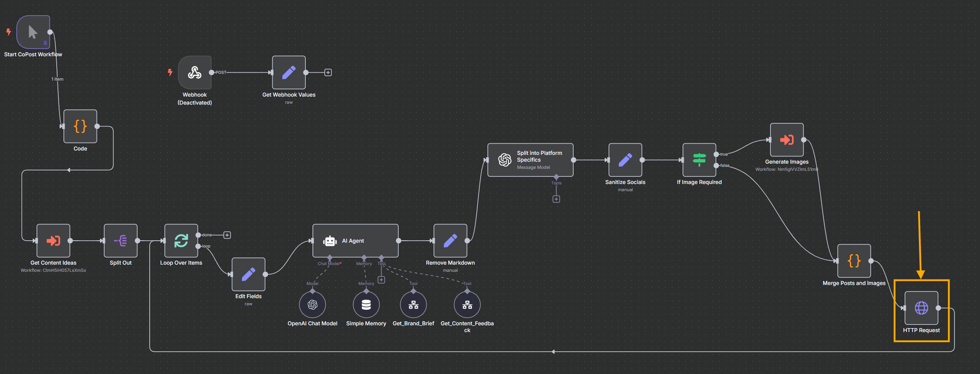The height and width of the screenshot is (374, 980).
Task: Click the false output of If Image Required
Action: pos(717,165)
